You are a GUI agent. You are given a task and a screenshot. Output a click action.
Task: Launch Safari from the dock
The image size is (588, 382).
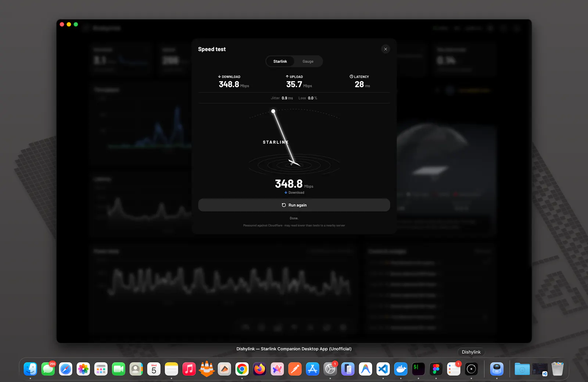click(x=66, y=369)
